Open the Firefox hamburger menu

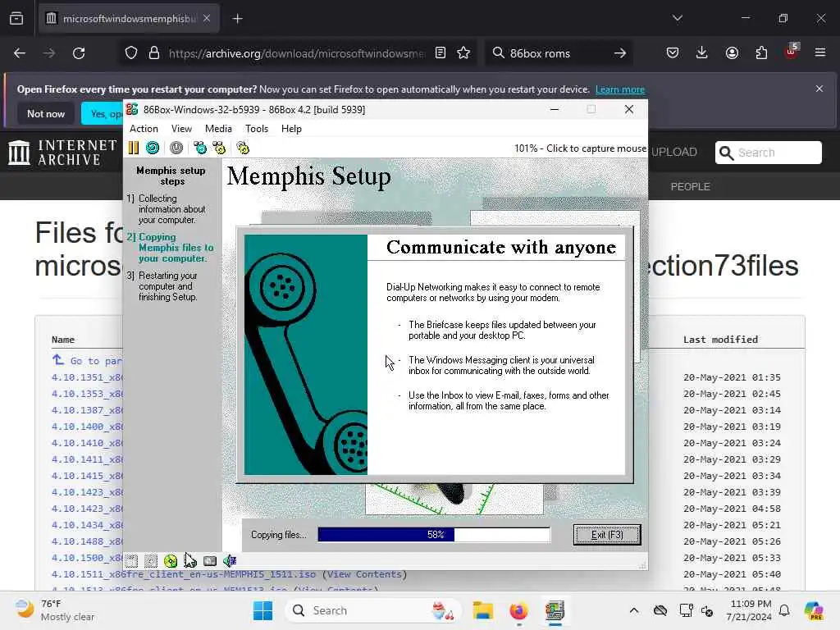(820, 52)
